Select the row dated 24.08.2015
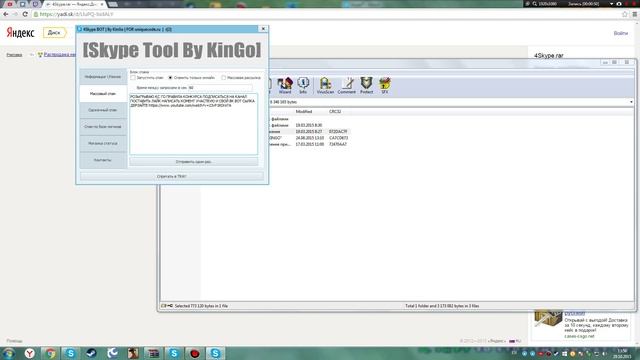Viewport: 640px width, 360px height. 309,138
